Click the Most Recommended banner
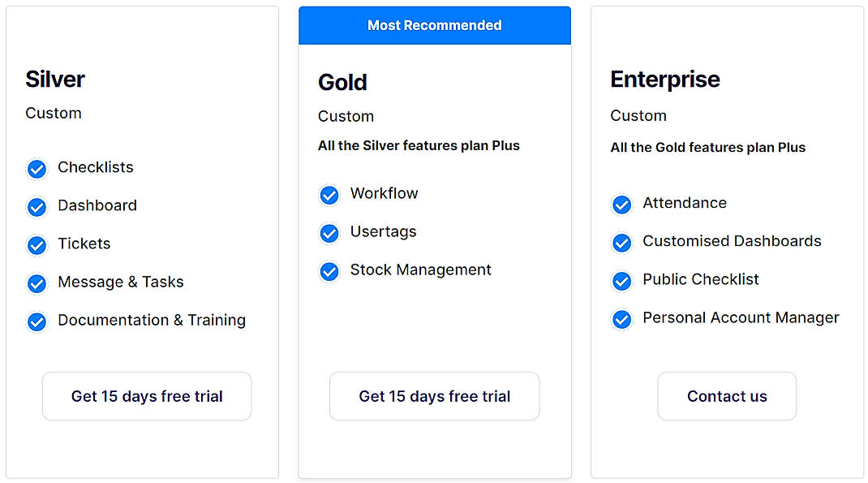The image size is (868, 483). click(x=434, y=25)
